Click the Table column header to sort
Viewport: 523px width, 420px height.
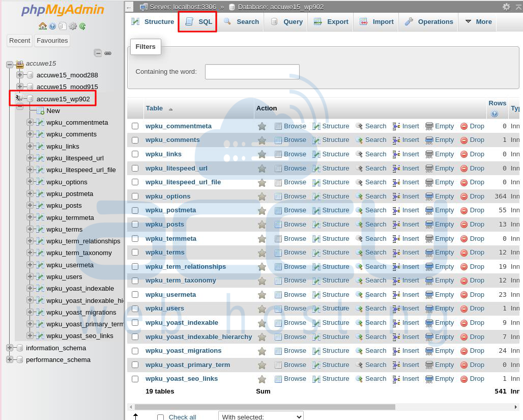point(154,108)
